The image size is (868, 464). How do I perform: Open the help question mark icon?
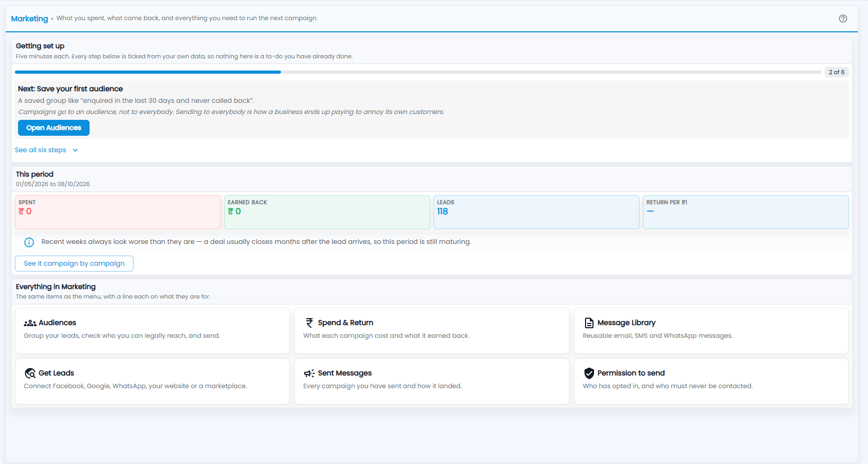[843, 19]
